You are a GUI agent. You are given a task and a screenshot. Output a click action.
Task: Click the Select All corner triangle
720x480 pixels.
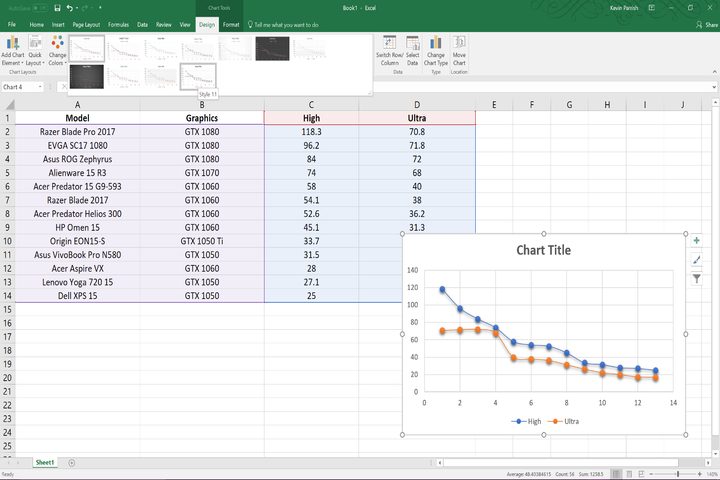click(x=8, y=105)
